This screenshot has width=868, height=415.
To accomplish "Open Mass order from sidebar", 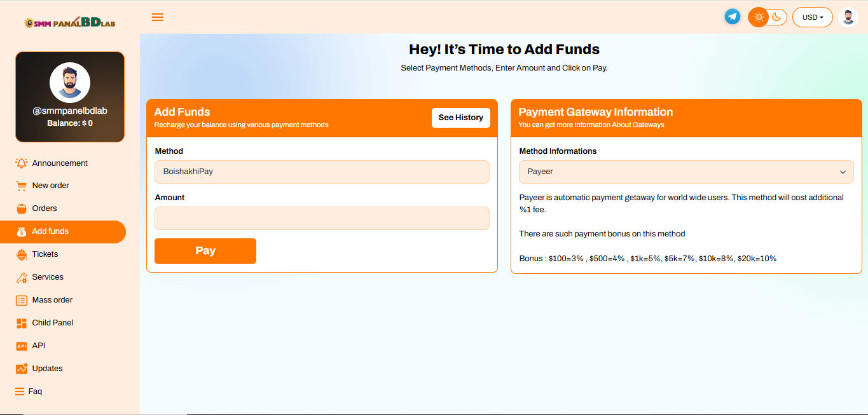I will coord(52,300).
